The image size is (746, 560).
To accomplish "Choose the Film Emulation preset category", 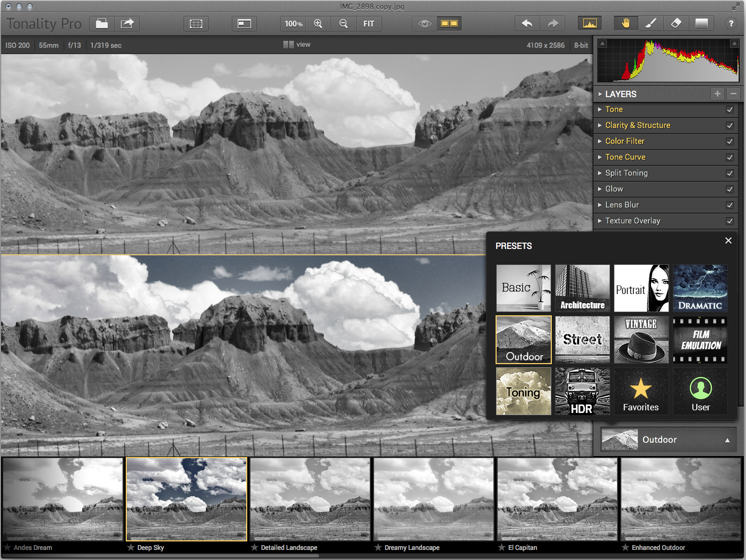I will click(x=700, y=340).
